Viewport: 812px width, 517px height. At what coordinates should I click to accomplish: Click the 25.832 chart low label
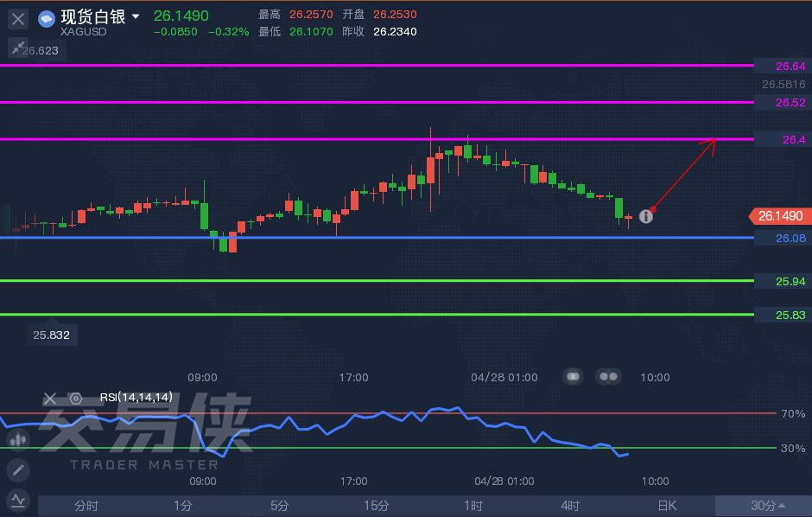[x=51, y=335]
